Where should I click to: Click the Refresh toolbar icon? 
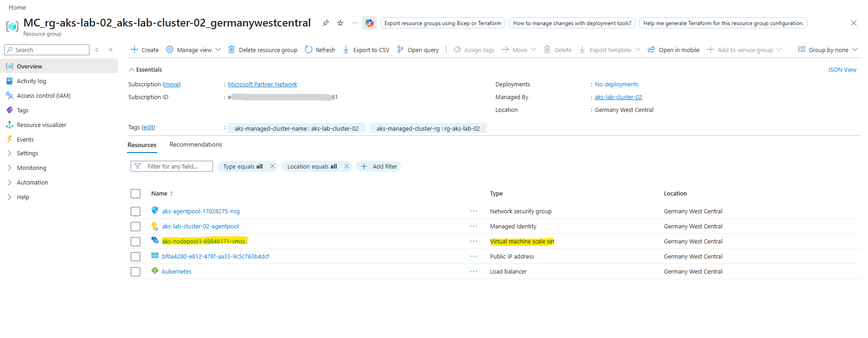coord(320,50)
